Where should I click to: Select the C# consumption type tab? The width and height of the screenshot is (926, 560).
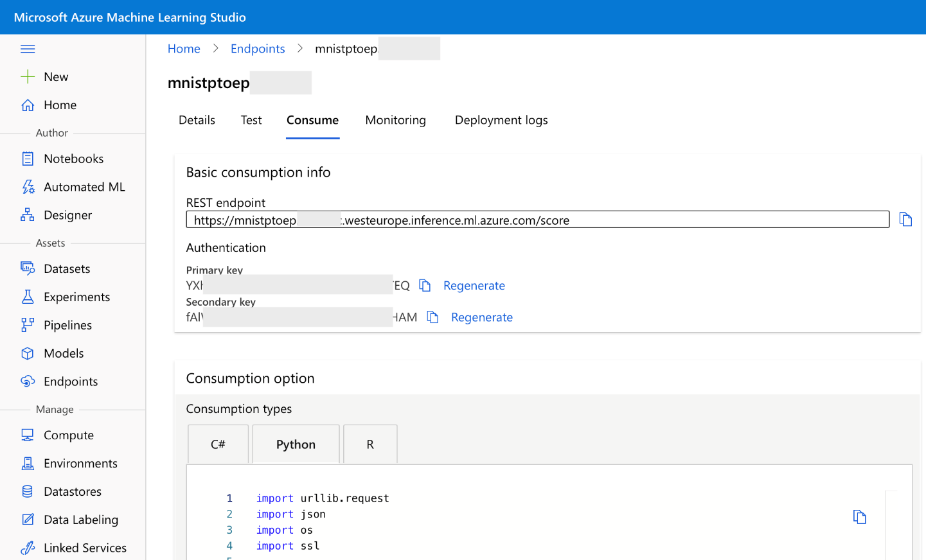coord(218,444)
